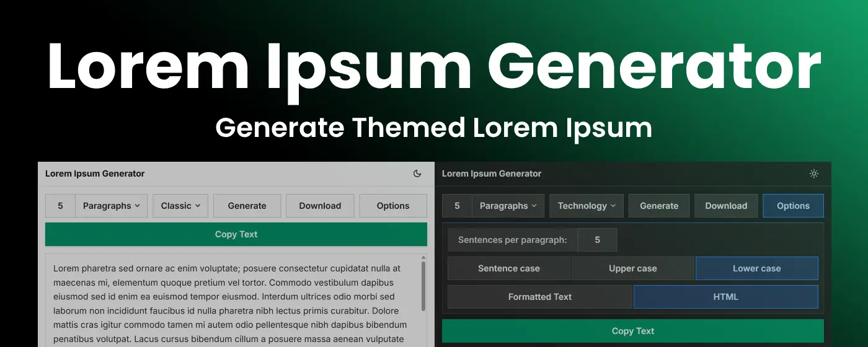Screen dimensions: 868x347
Task: Click Download in light panel
Action: tap(320, 206)
